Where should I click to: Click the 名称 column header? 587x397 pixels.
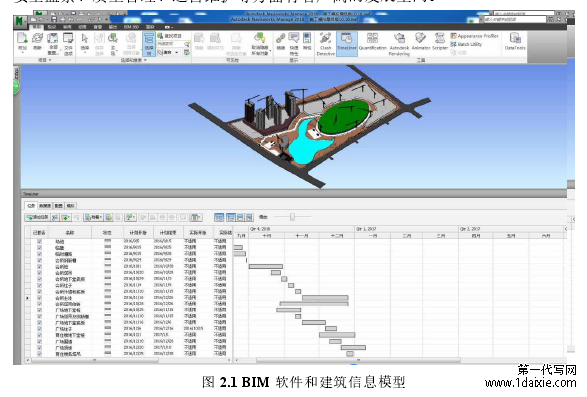[x=69, y=233]
